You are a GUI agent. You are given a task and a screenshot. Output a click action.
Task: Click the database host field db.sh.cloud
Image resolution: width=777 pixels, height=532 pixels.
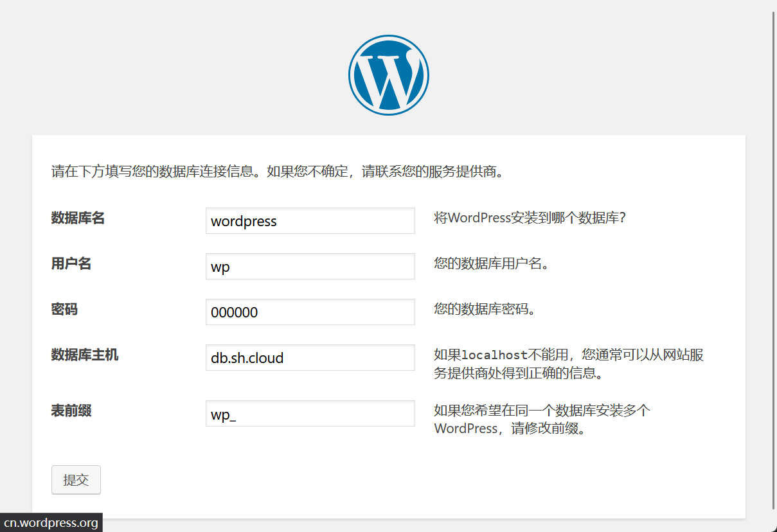click(x=310, y=357)
